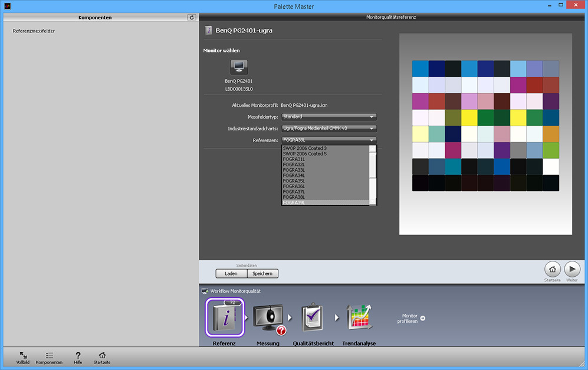The height and width of the screenshot is (370, 588).
Task: Refresh the Komponenten panel
Action: click(x=192, y=17)
